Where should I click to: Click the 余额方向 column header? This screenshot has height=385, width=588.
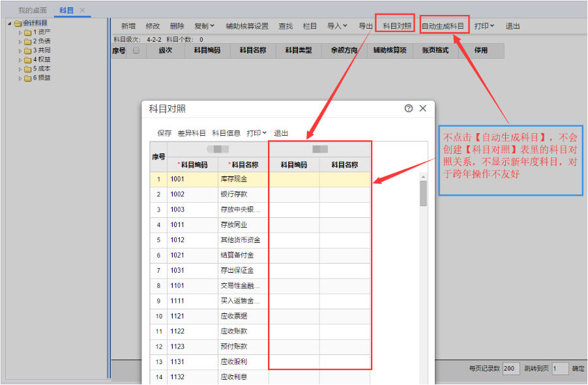tap(344, 50)
